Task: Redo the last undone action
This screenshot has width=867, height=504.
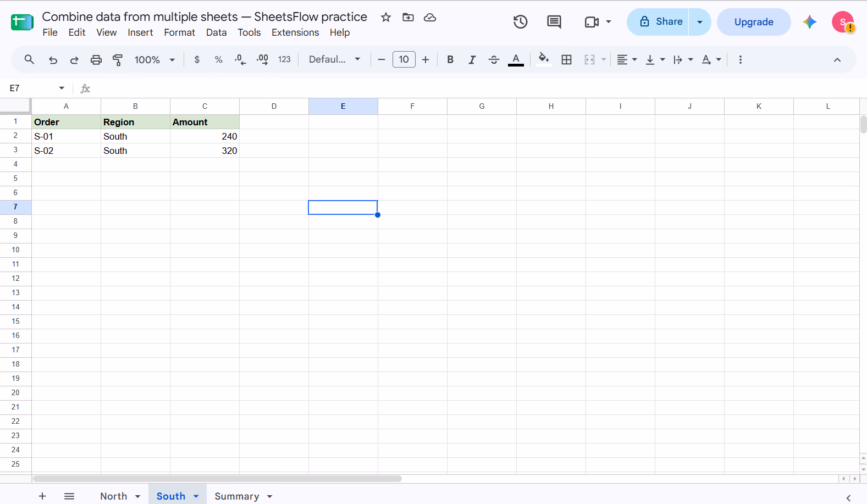Action: pyautogui.click(x=74, y=59)
